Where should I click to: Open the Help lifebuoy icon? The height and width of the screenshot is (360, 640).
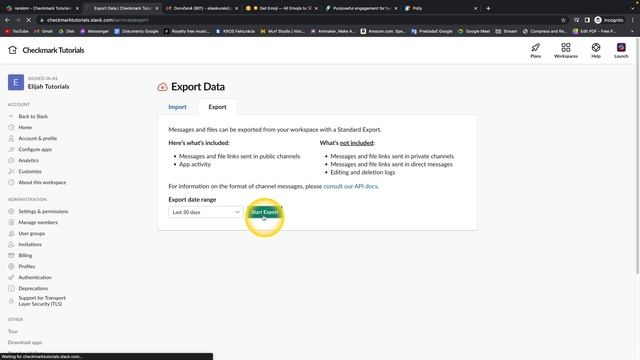596,47
